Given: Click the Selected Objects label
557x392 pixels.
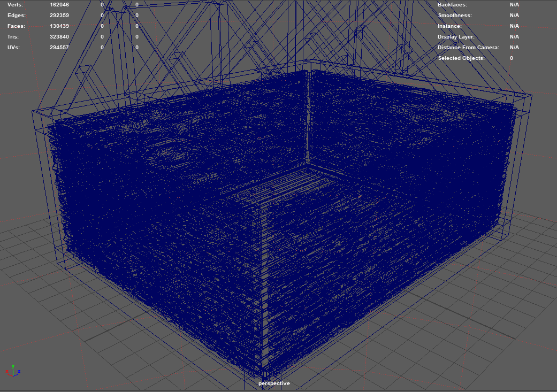Looking at the screenshot, I should point(461,58).
